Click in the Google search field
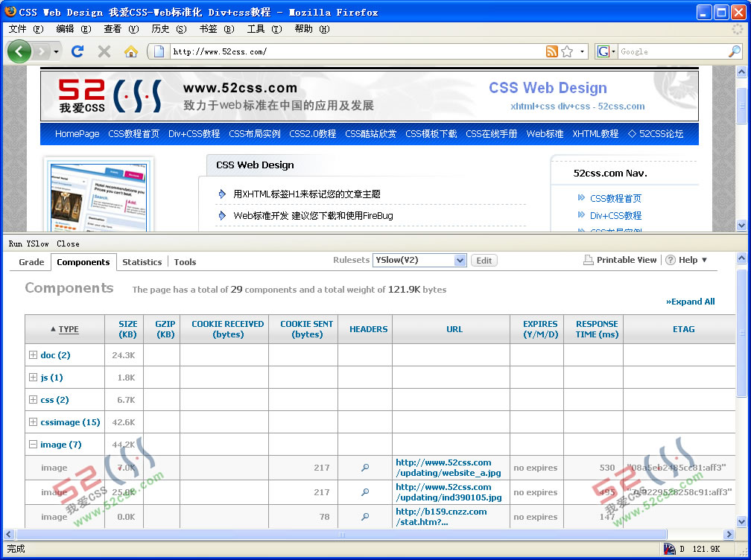 pyautogui.click(x=673, y=51)
